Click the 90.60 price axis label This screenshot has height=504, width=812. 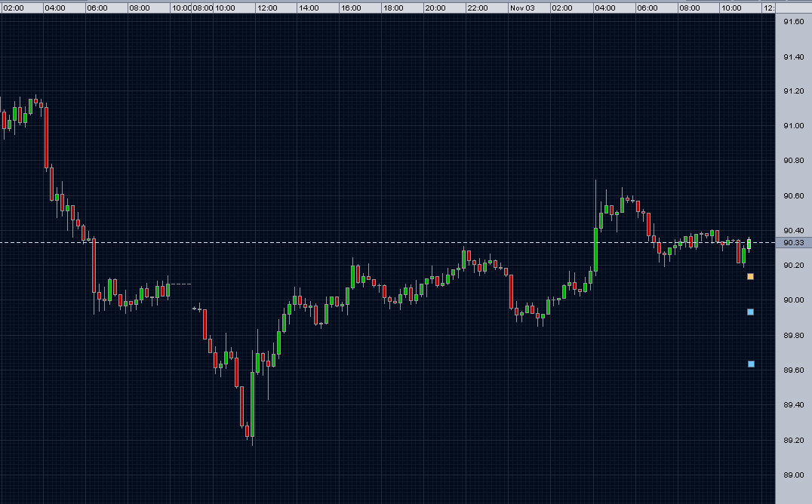coord(793,195)
